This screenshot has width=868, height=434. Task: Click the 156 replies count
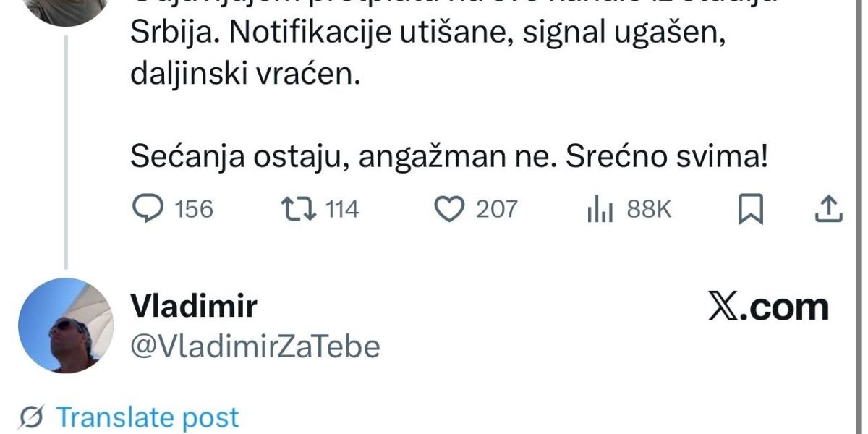tap(195, 210)
